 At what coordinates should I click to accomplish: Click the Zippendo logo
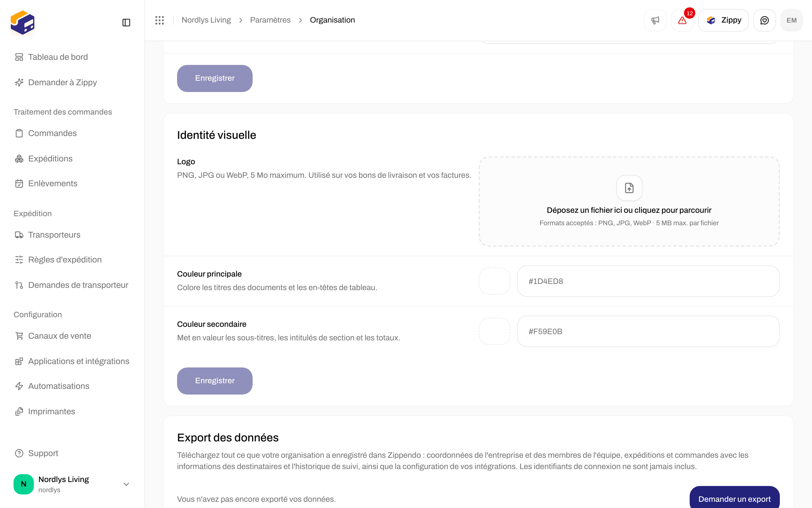(x=23, y=23)
